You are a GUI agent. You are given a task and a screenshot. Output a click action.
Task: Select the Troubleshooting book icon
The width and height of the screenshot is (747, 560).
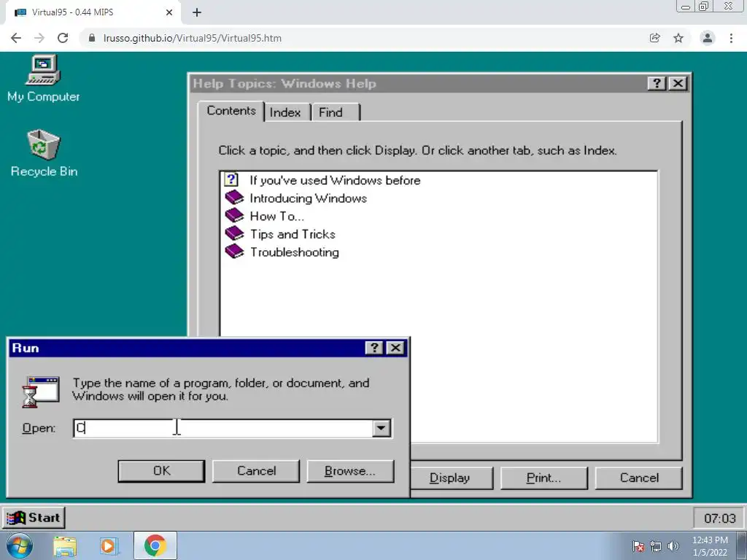point(234,252)
